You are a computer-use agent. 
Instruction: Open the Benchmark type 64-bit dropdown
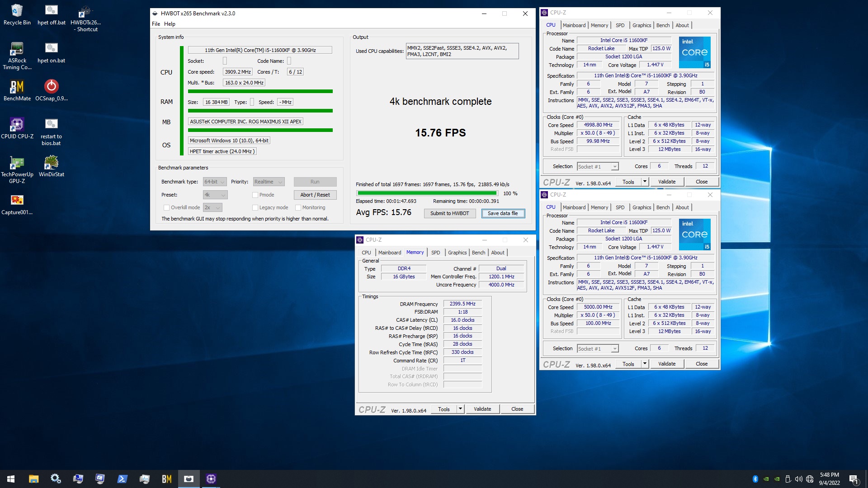coord(215,182)
